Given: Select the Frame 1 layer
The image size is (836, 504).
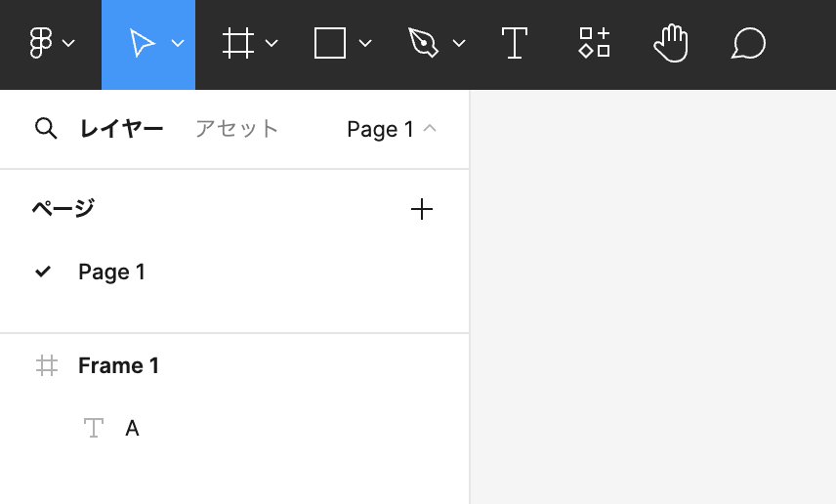Looking at the screenshot, I should [118, 365].
